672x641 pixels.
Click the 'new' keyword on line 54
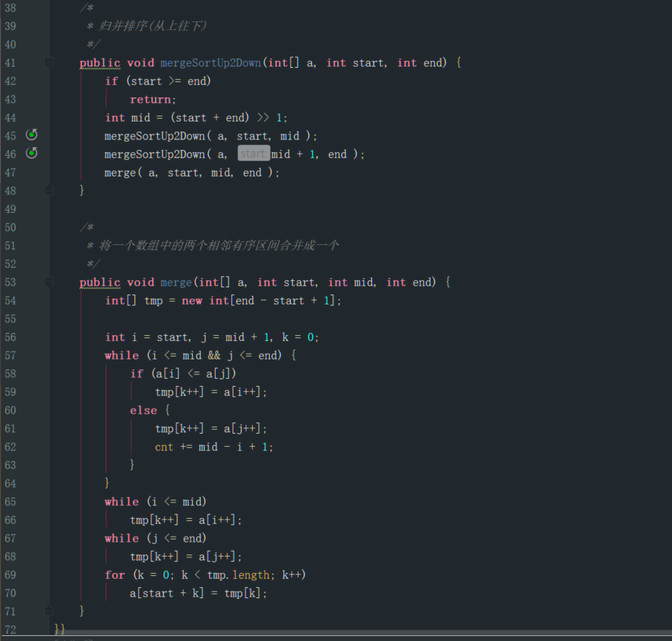click(191, 301)
